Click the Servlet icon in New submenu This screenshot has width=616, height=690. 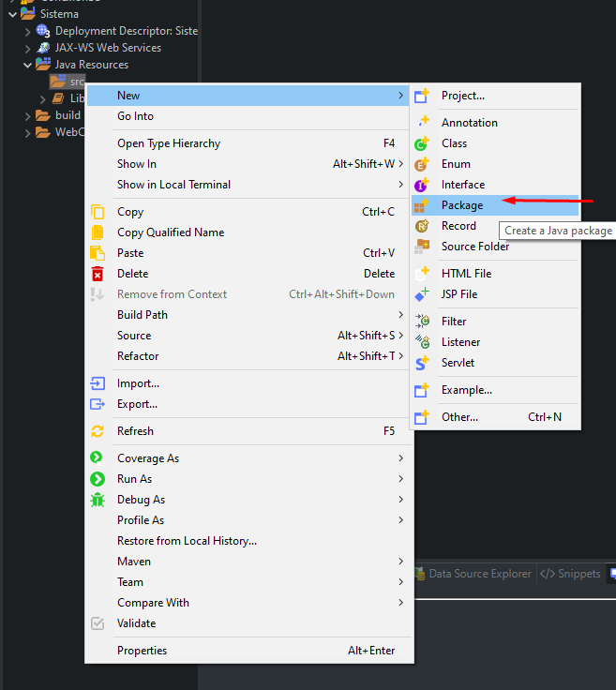tap(422, 363)
